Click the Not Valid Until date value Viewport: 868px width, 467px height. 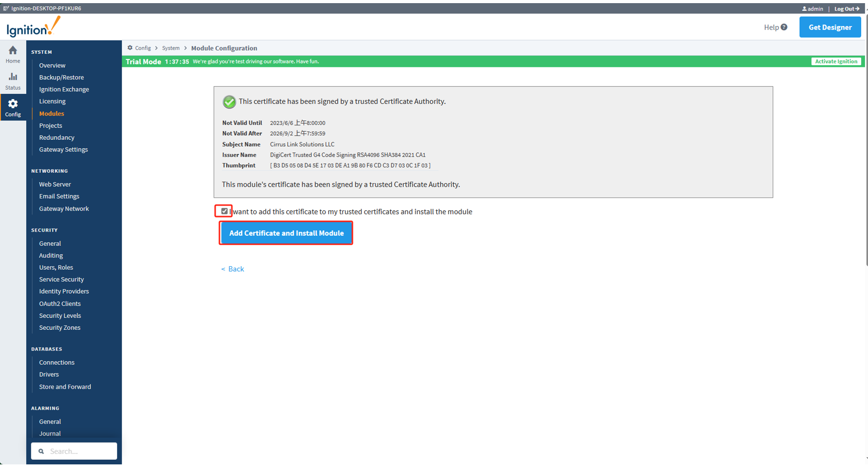tap(297, 123)
